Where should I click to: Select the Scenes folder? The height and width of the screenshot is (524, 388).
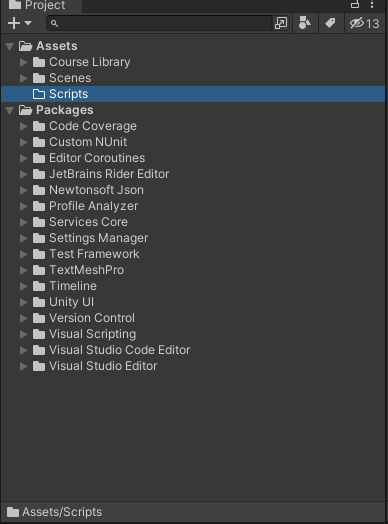pyautogui.click(x=70, y=78)
